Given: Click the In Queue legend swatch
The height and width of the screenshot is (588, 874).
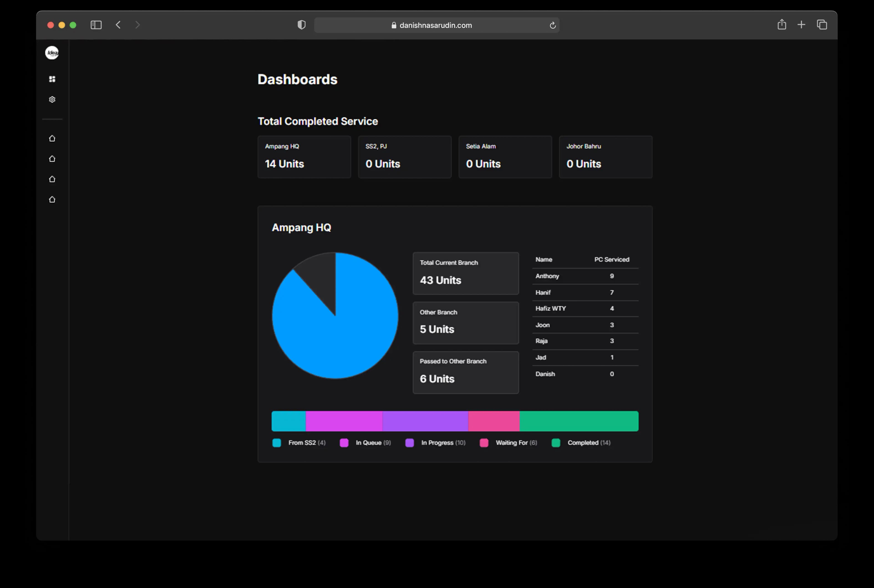Looking at the screenshot, I should coord(344,443).
